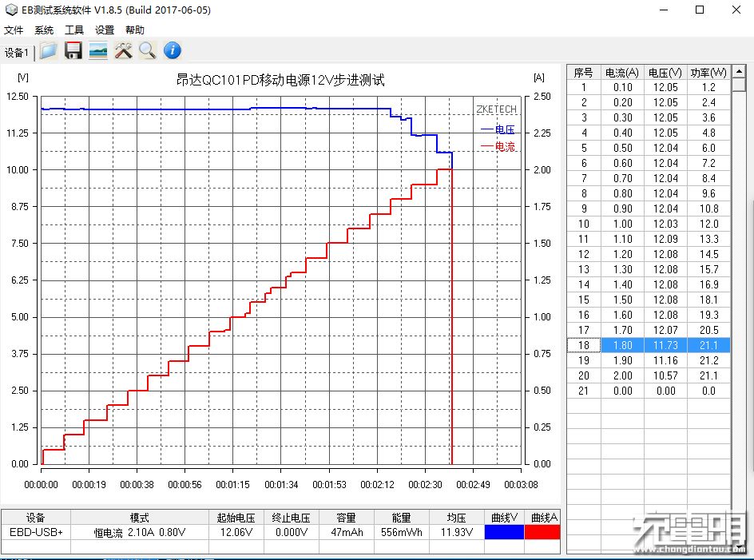Click the data table scrollbar thumb
Screen dimensions: 754x560
pos(739,85)
